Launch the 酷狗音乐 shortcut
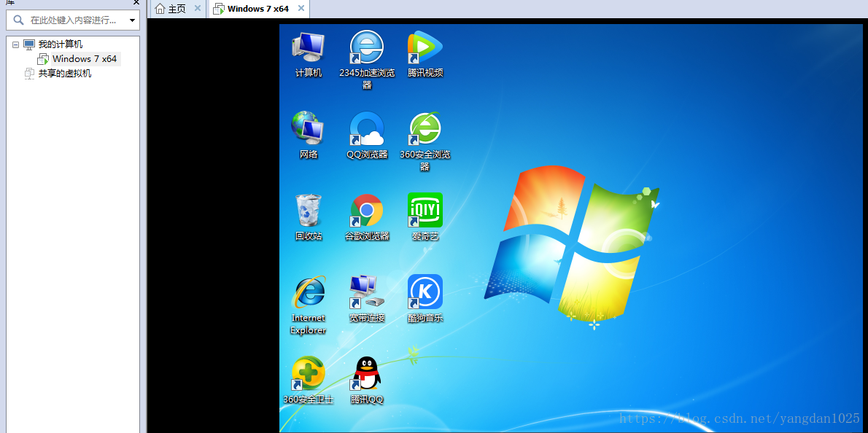The image size is (868, 433). [425, 299]
